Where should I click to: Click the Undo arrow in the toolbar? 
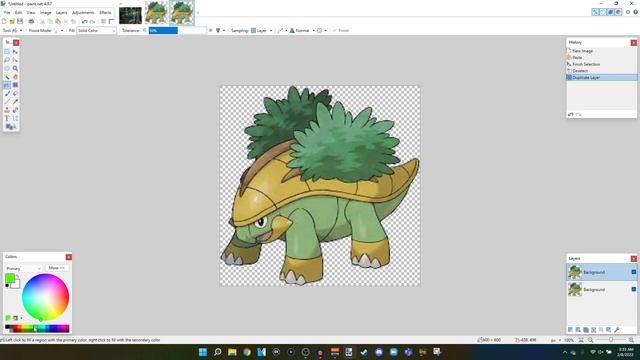(x=84, y=21)
